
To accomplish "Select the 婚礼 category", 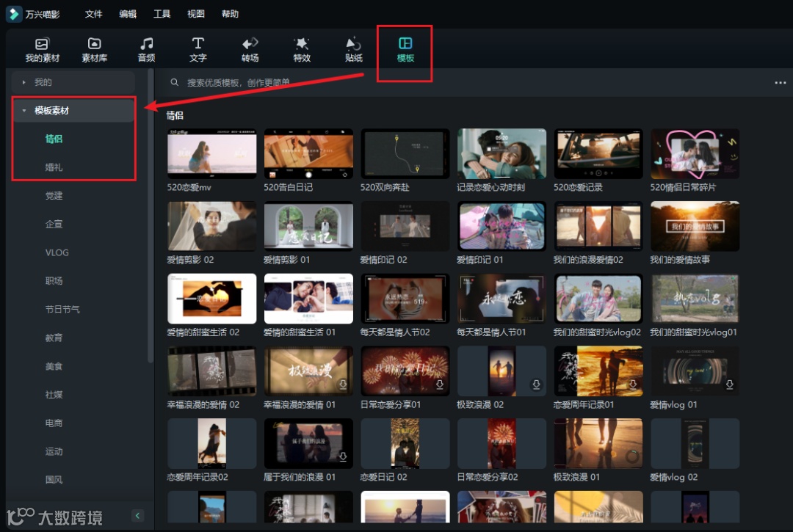I will click(54, 167).
